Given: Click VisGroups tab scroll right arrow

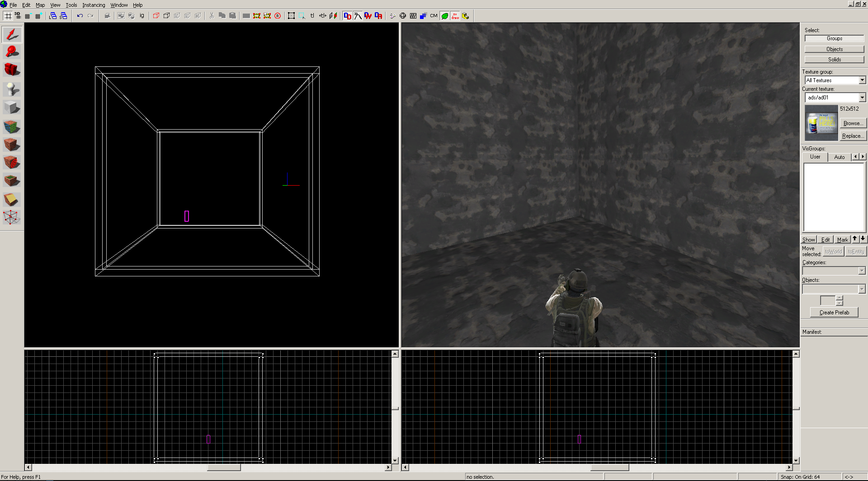Looking at the screenshot, I should click(x=863, y=157).
